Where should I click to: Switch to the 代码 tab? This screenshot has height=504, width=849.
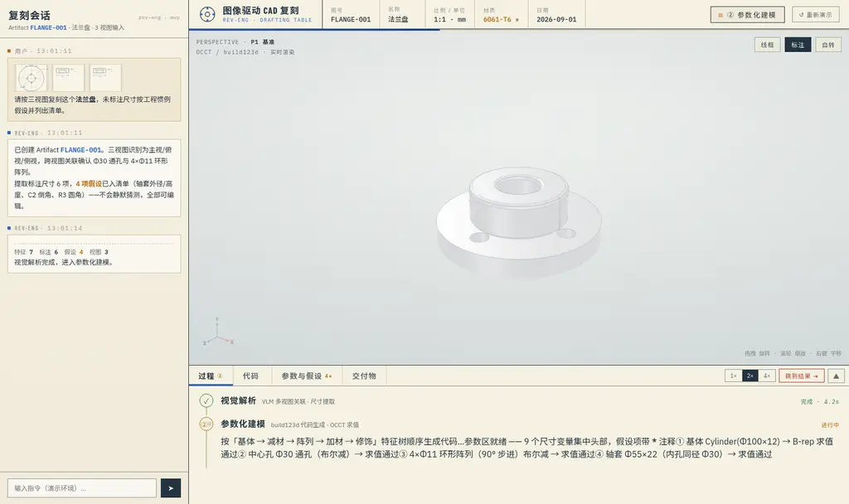(x=250, y=376)
